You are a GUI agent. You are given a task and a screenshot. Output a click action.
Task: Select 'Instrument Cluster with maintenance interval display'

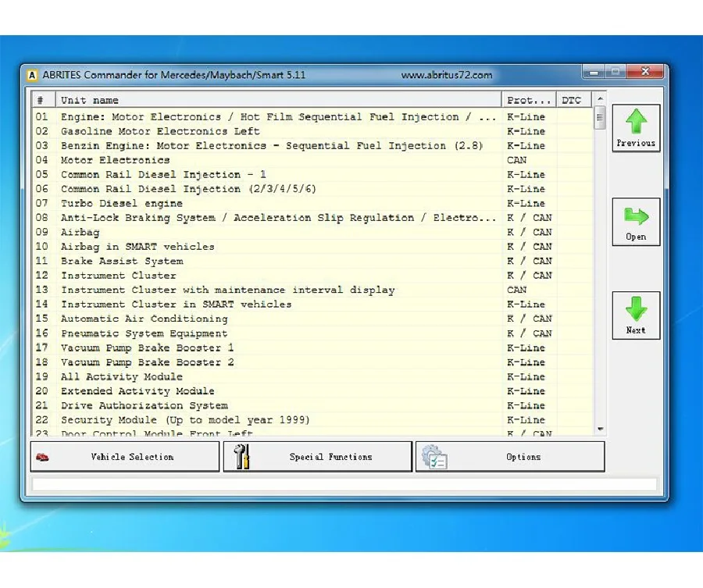(x=312, y=290)
